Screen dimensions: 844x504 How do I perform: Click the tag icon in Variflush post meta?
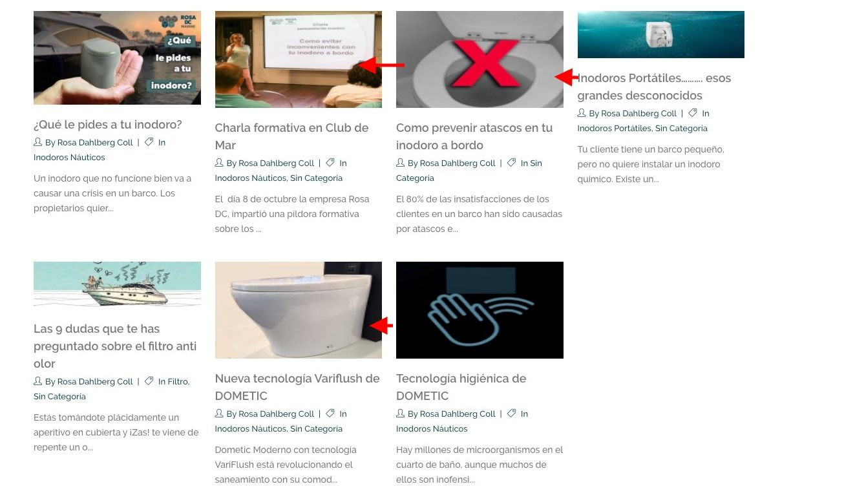(330, 414)
